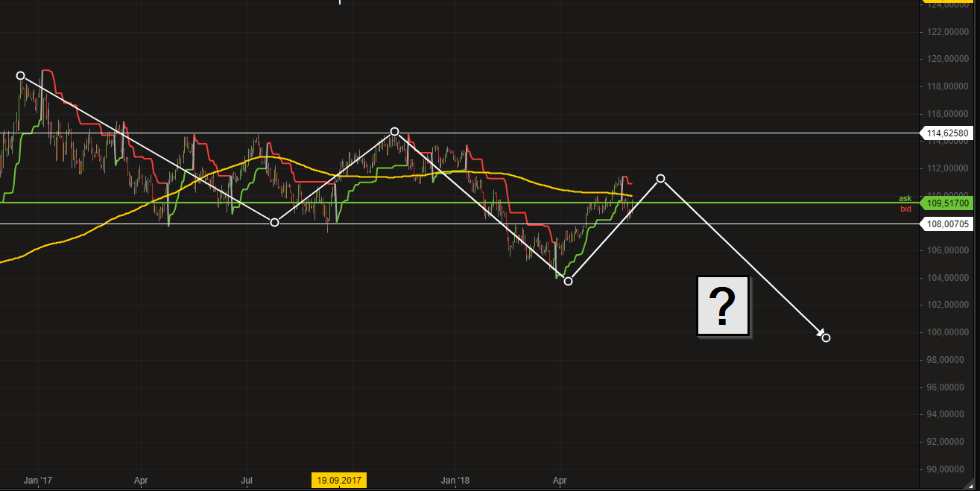Click the Jul time axis label
This screenshot has width=980, height=491.
247,480
